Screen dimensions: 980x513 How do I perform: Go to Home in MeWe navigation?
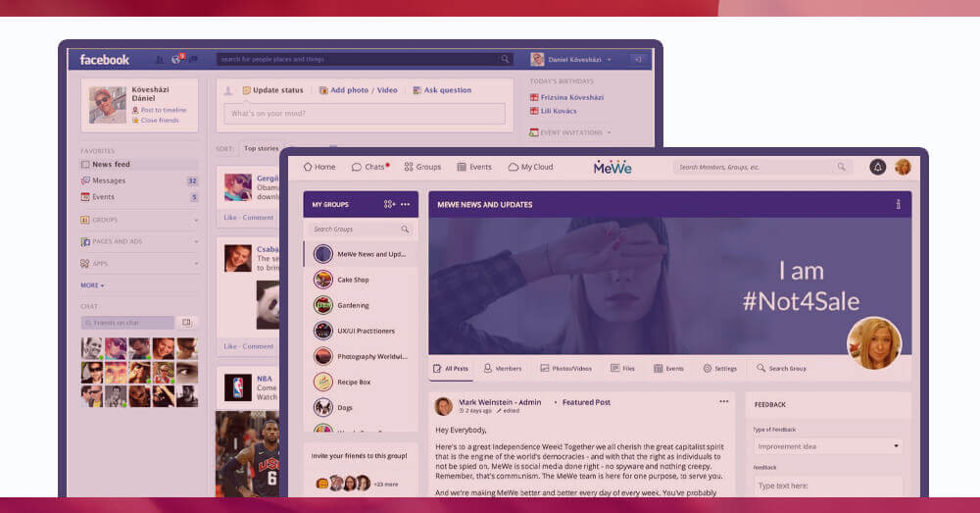[x=319, y=167]
